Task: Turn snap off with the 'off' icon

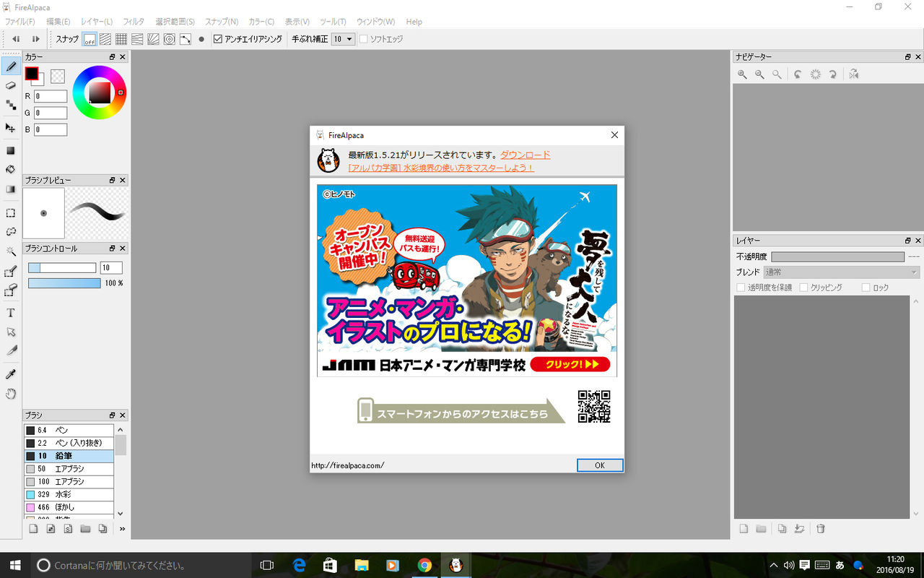Action: pos(90,39)
